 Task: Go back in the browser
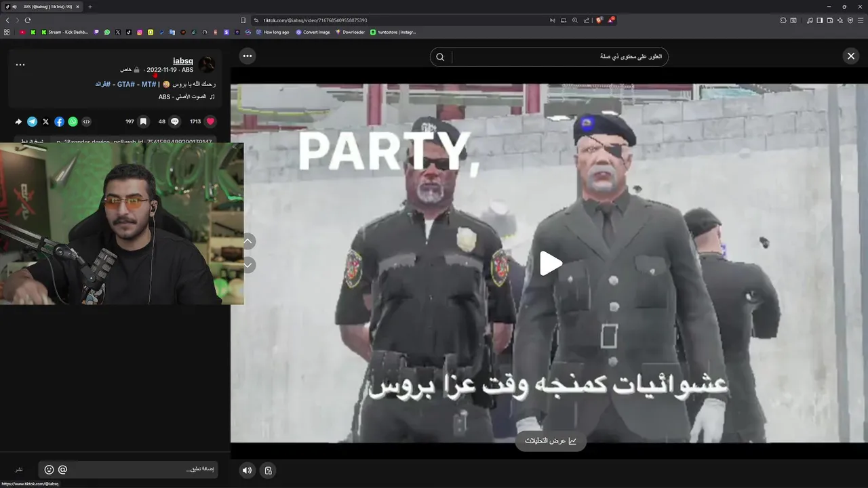click(7, 20)
